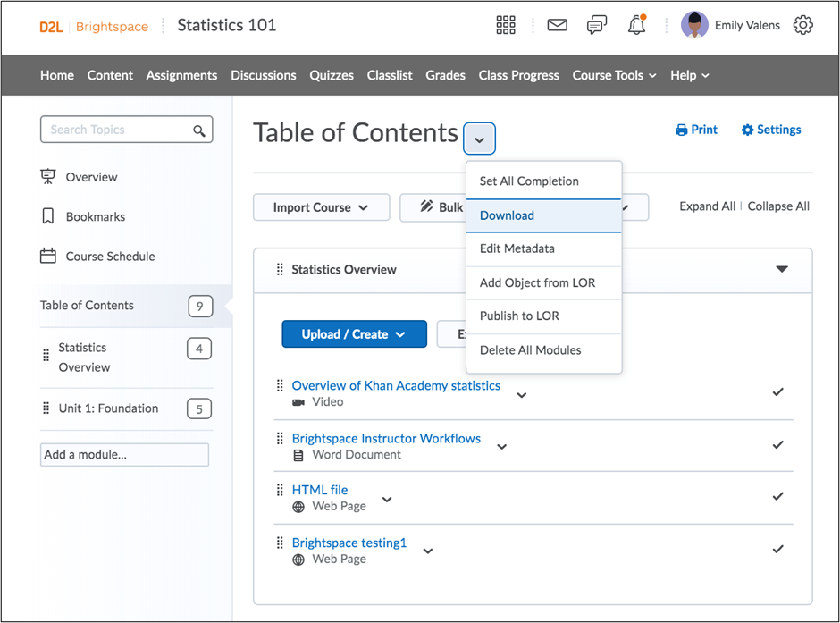Viewport: 840px width, 623px height.
Task: Select Set All Completion menu item
Action: [x=543, y=181]
